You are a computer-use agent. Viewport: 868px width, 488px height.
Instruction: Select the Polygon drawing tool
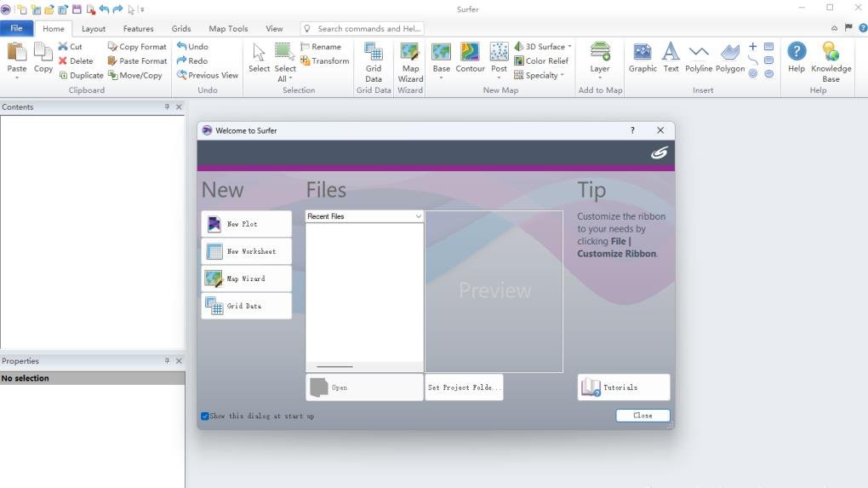pyautogui.click(x=730, y=58)
